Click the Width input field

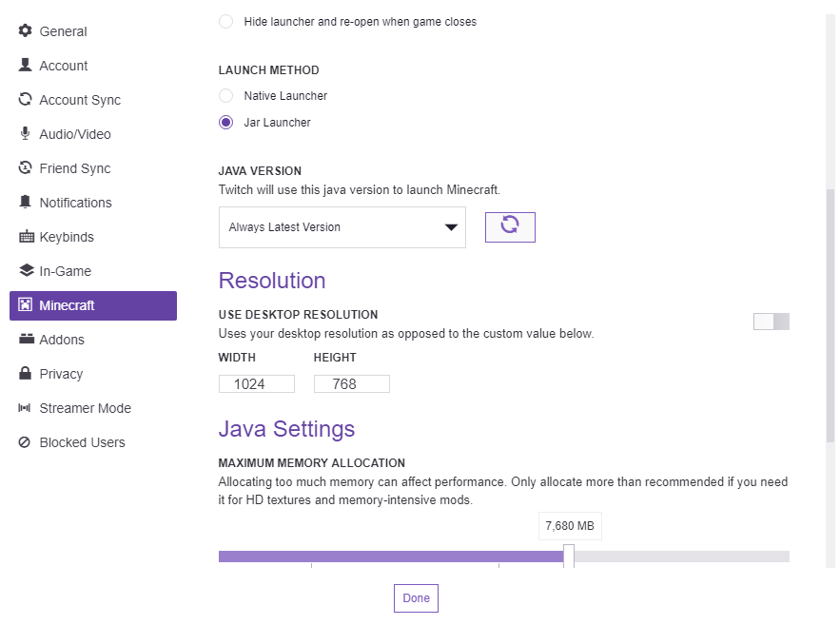pyautogui.click(x=256, y=383)
